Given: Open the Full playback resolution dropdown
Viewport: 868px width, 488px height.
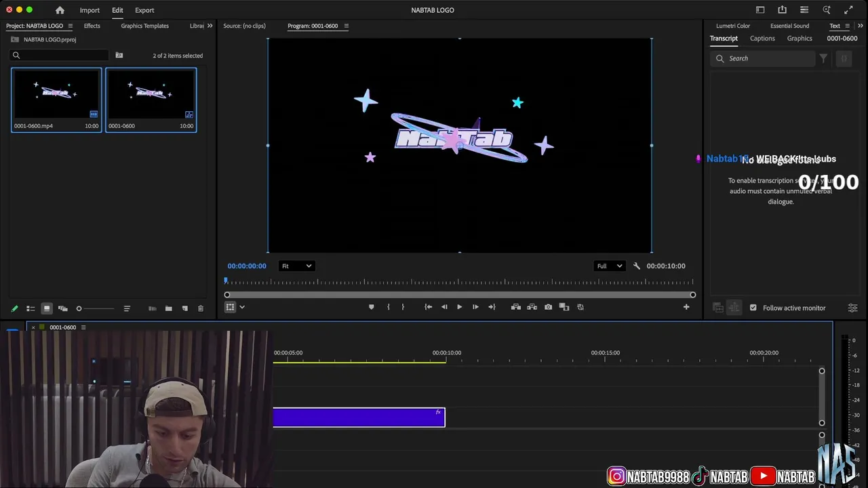Looking at the screenshot, I should (609, 266).
